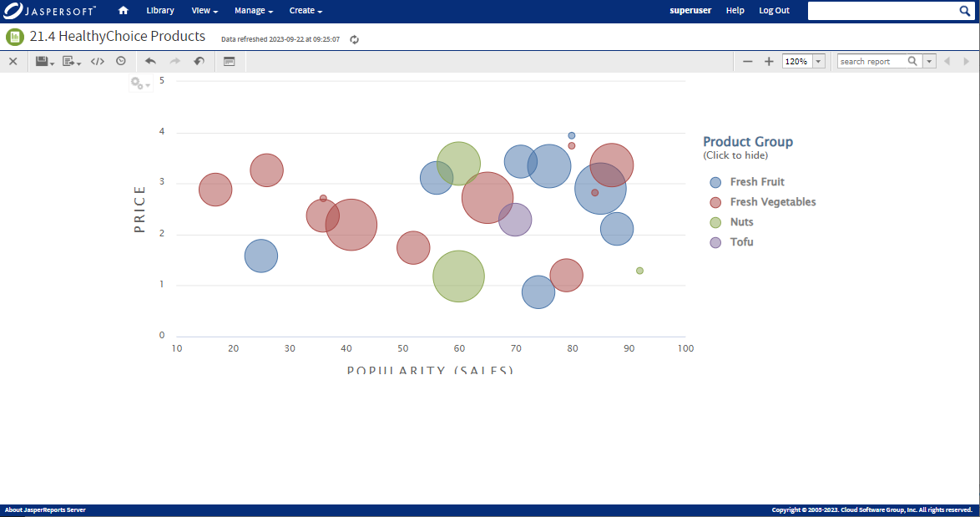980x517 pixels.
Task: Zoom out with the minus button
Action: coord(747,61)
